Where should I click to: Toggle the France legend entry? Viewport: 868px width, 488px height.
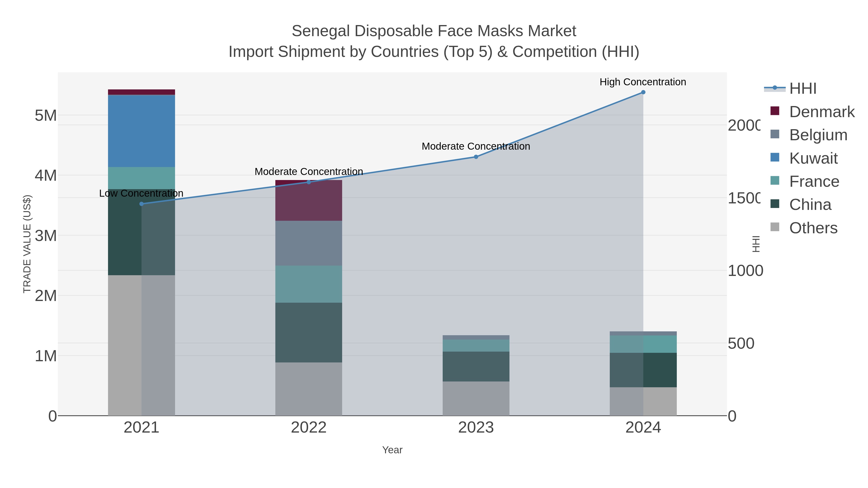805,181
